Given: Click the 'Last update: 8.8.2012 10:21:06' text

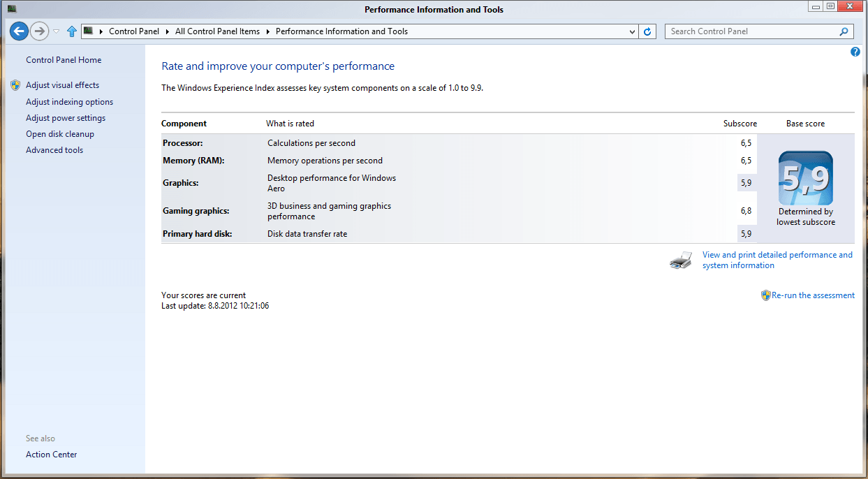Looking at the screenshot, I should click(x=215, y=306).
